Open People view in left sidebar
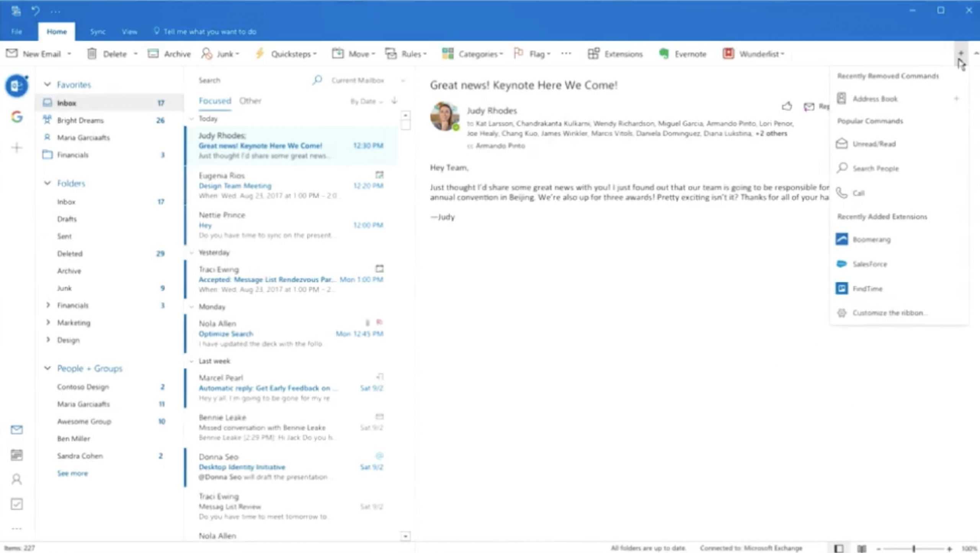Viewport: 980px width, 553px height. pyautogui.click(x=16, y=479)
